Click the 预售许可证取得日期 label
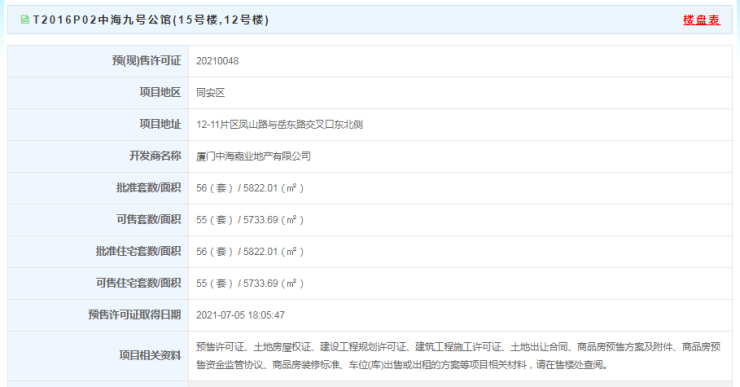Screen dimensions: 740x387 pyautogui.click(x=135, y=314)
